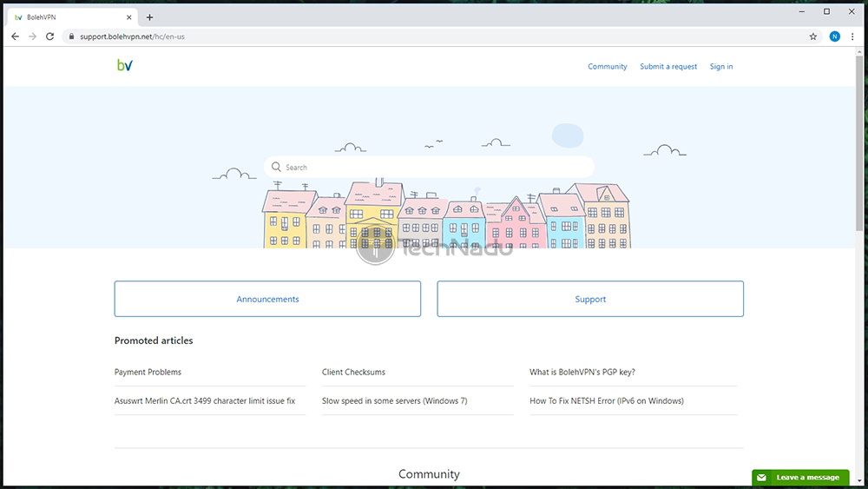Click the Sign in link

[720, 67]
